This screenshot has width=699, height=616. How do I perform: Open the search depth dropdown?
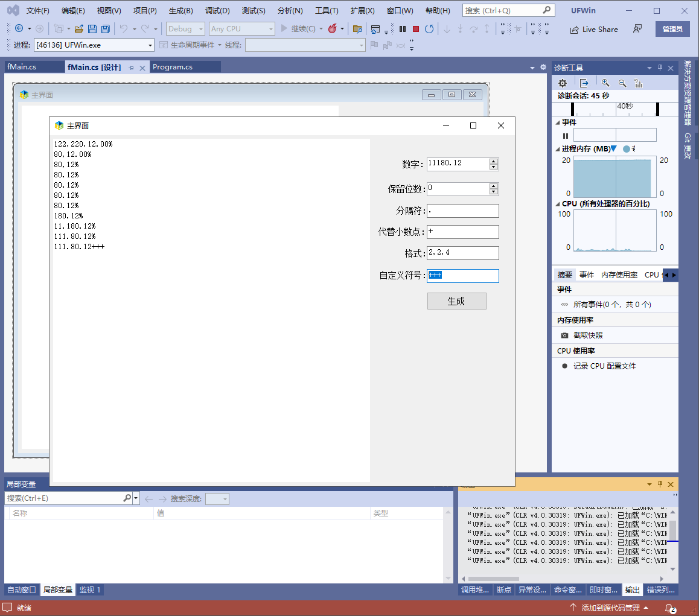click(x=217, y=498)
